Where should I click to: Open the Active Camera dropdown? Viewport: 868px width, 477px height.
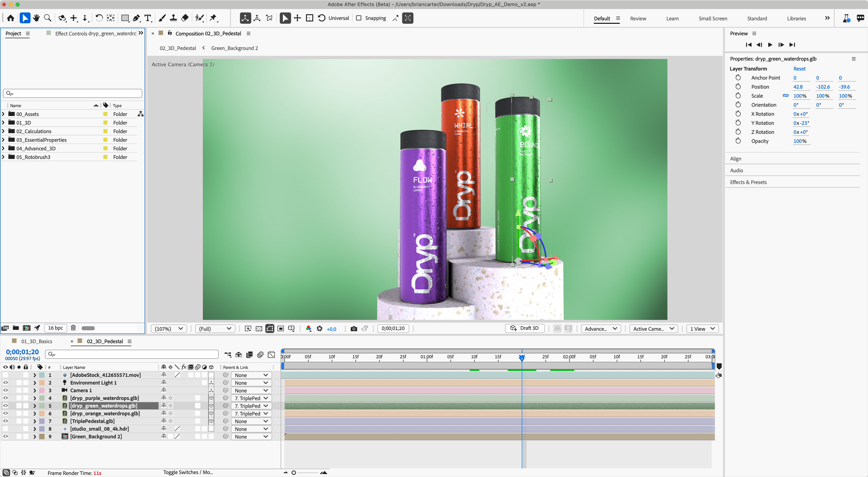pos(653,329)
